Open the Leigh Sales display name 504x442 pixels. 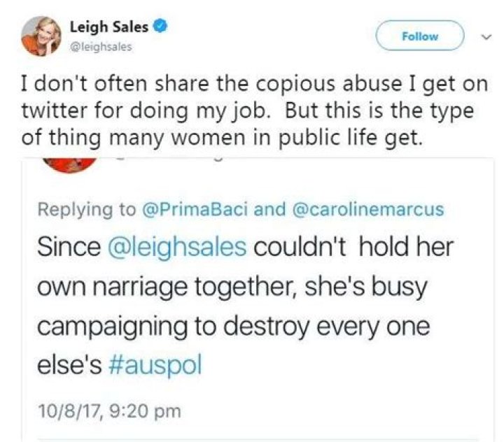(x=109, y=29)
